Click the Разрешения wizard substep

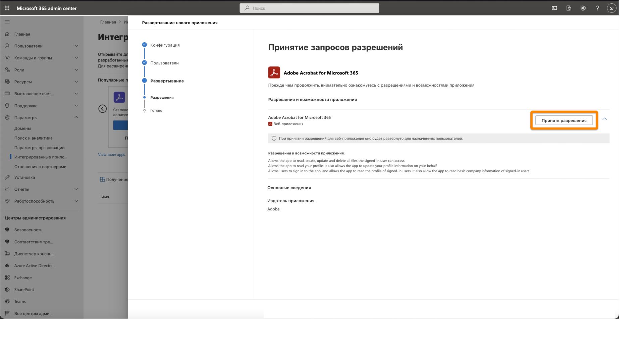(x=162, y=97)
